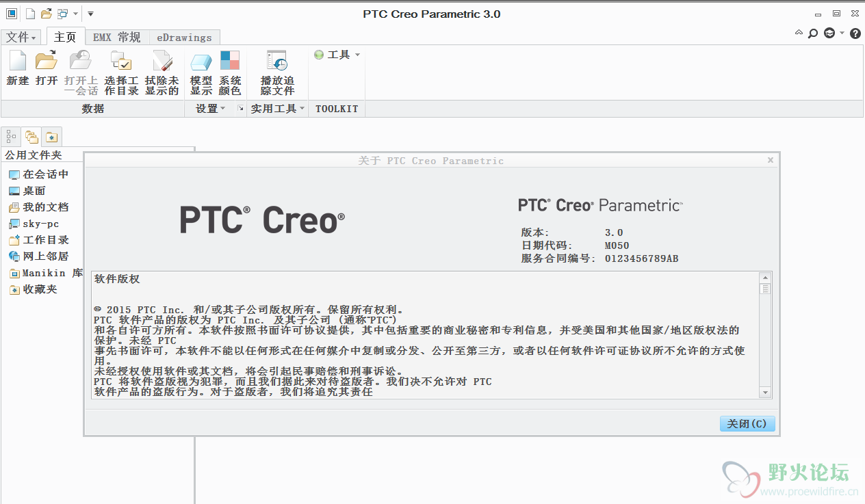865x504 pixels.
Task: Click the 软件版权 heading text
Action: (117, 279)
